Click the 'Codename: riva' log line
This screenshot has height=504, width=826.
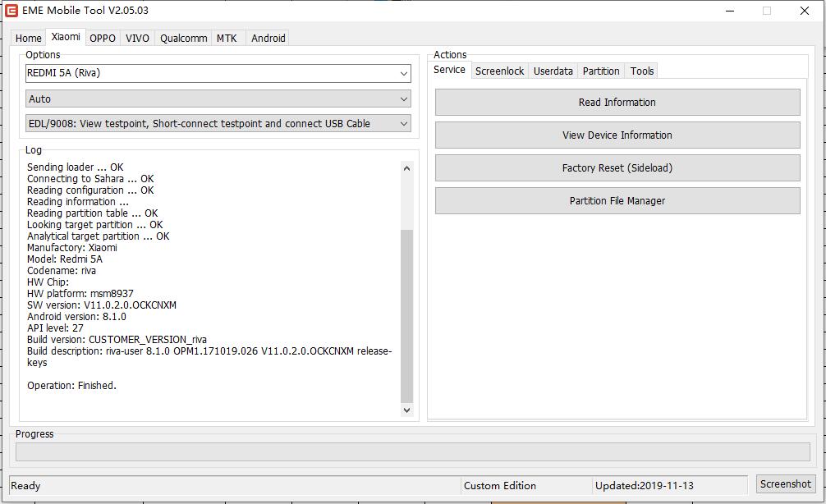pyautogui.click(x=62, y=271)
